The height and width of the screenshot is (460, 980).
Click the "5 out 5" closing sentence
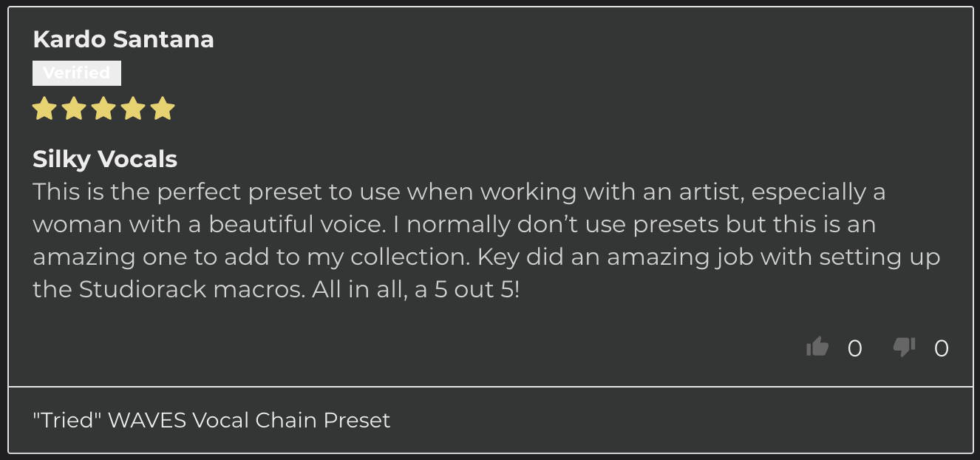coord(416,289)
